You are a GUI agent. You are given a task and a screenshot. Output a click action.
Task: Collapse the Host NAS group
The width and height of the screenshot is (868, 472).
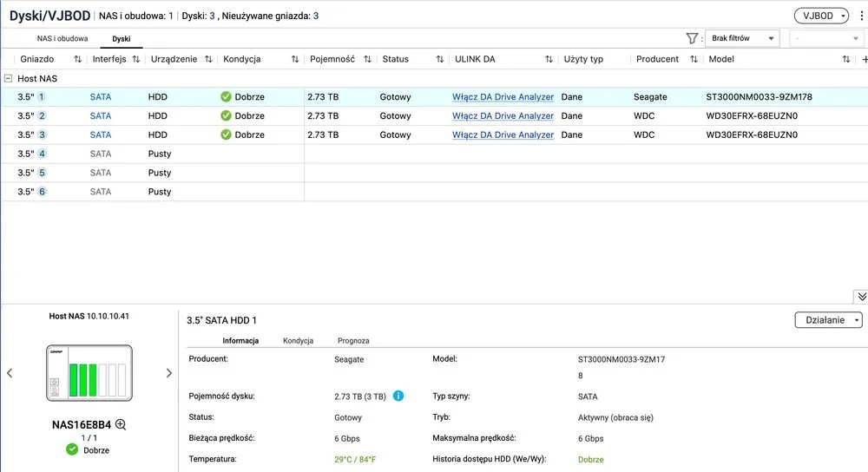9,79
